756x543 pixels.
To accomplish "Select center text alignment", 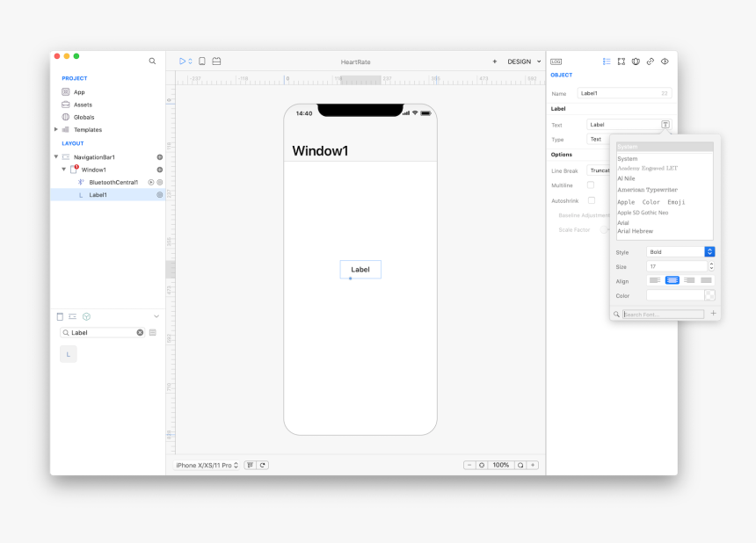I will click(x=672, y=280).
